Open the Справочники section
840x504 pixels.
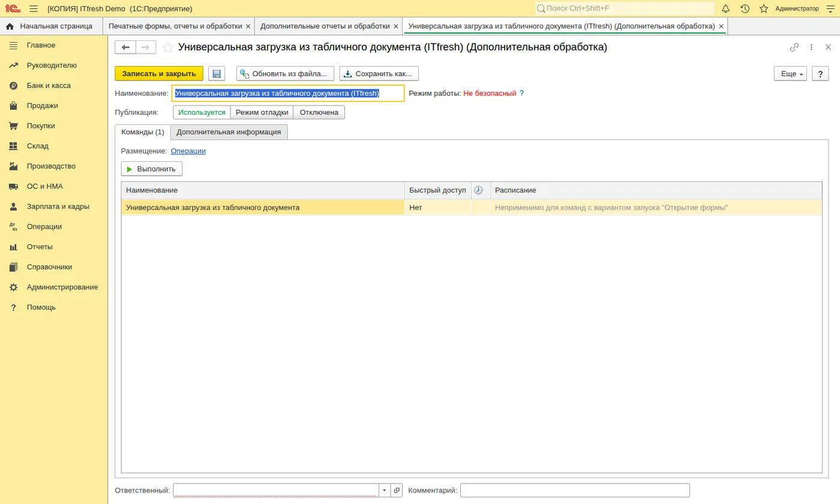click(x=49, y=267)
